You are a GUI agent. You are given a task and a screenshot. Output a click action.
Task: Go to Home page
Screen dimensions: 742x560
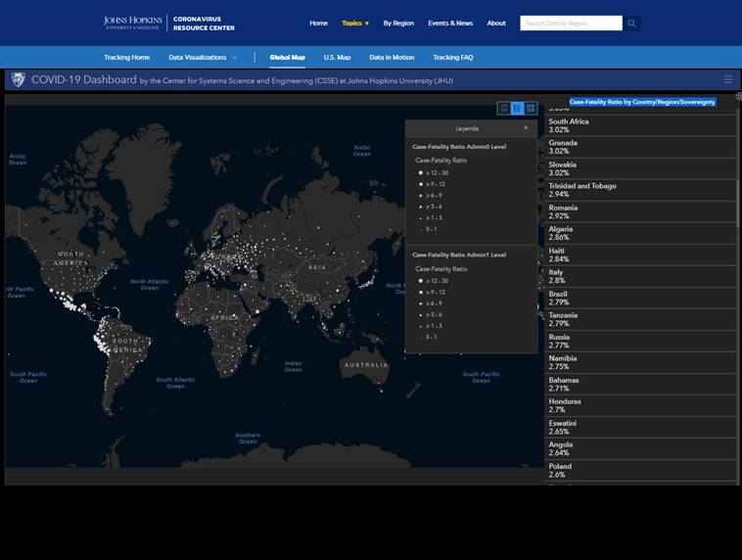[x=318, y=23]
